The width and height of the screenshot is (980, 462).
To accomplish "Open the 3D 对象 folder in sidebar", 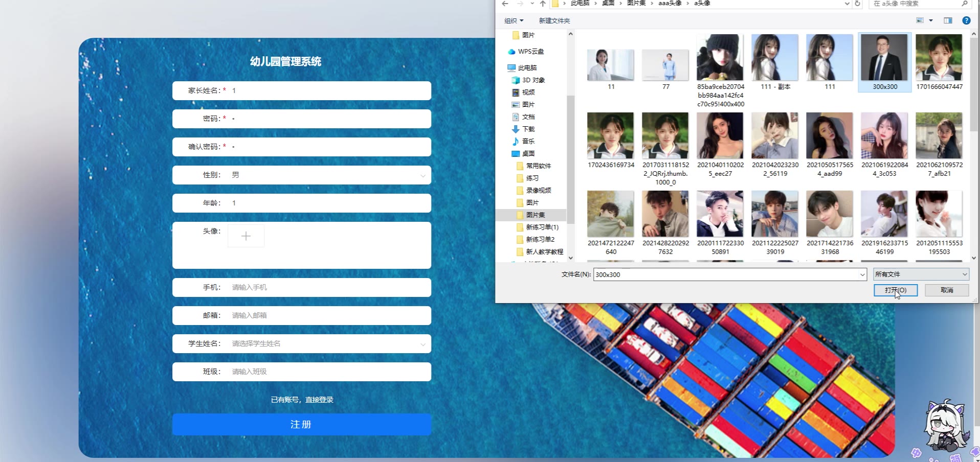I will (533, 80).
